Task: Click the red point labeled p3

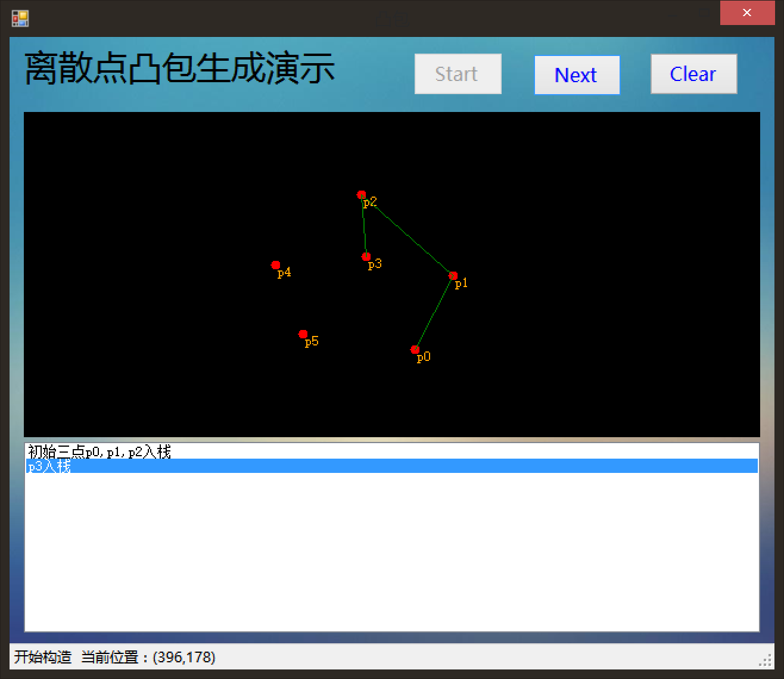Action: pos(366,257)
